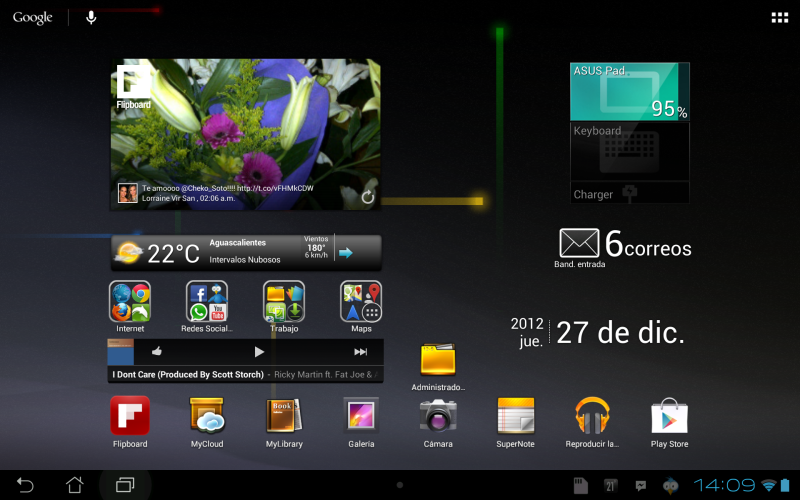Open the Galería app
The height and width of the screenshot is (500, 800).
tap(361, 415)
